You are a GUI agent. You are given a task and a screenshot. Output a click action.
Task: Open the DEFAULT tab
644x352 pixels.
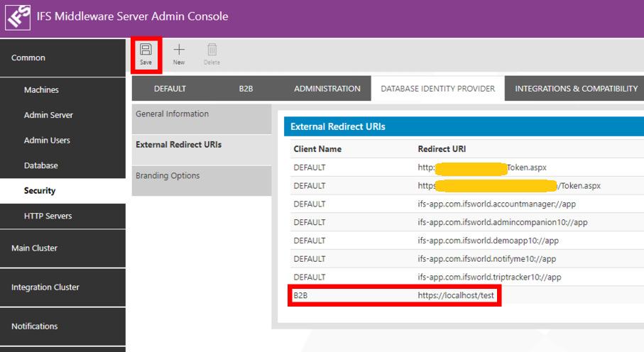point(170,88)
